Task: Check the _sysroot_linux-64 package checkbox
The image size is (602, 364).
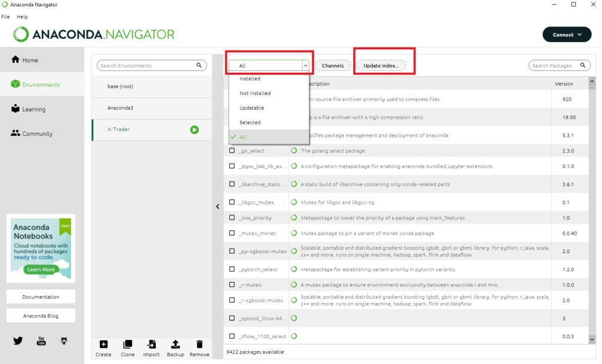Action: click(232, 318)
